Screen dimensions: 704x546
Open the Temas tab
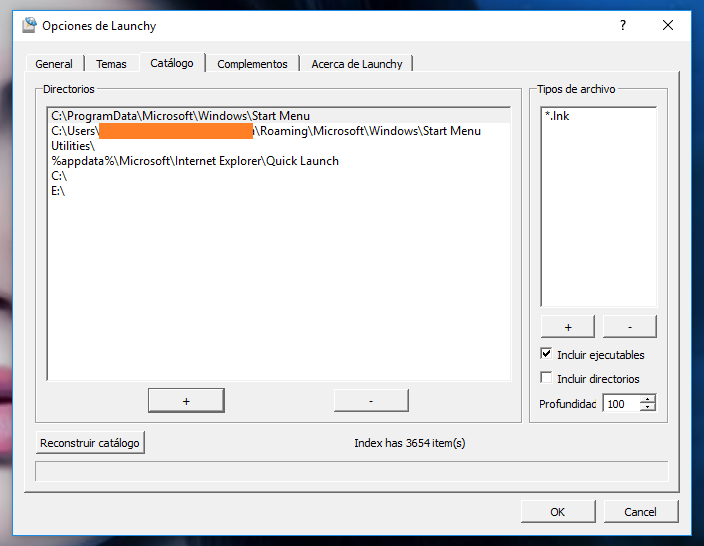(111, 64)
